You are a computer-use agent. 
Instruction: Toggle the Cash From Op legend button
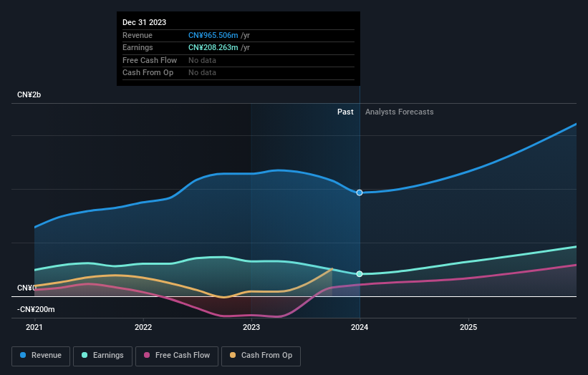[261, 356]
